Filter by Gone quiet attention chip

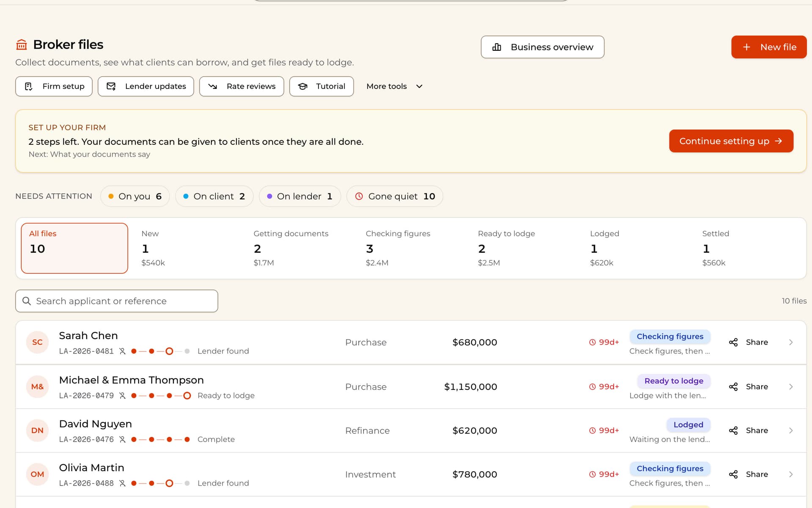[x=395, y=196]
